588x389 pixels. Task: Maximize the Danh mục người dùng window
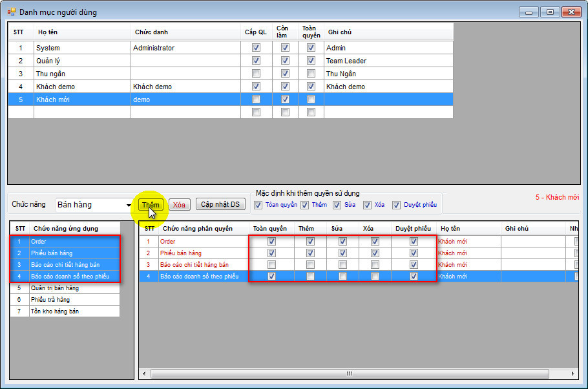pyautogui.click(x=550, y=12)
